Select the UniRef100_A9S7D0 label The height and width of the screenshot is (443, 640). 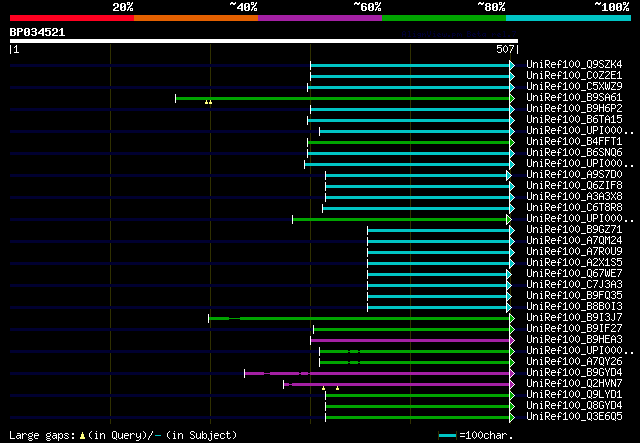[574, 175]
